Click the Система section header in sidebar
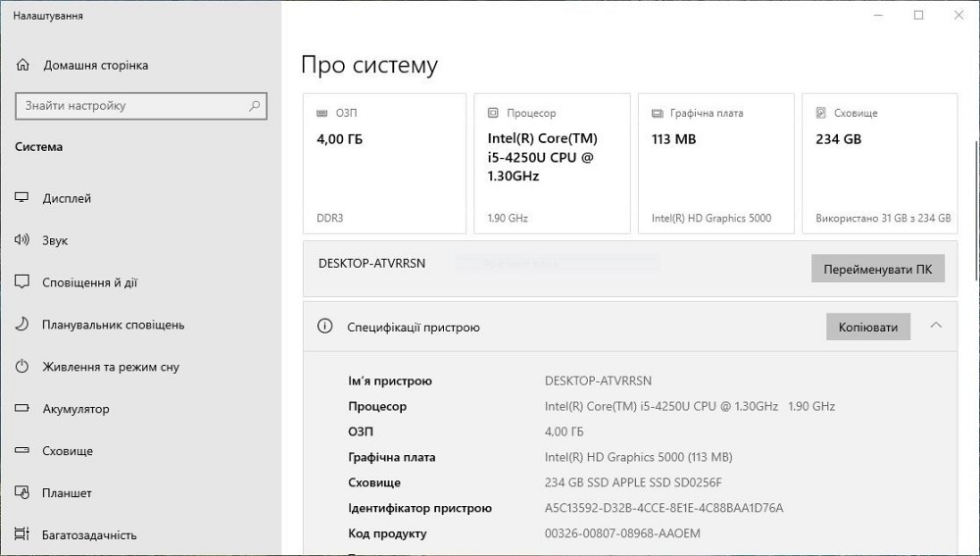The height and width of the screenshot is (556, 980). [x=39, y=147]
